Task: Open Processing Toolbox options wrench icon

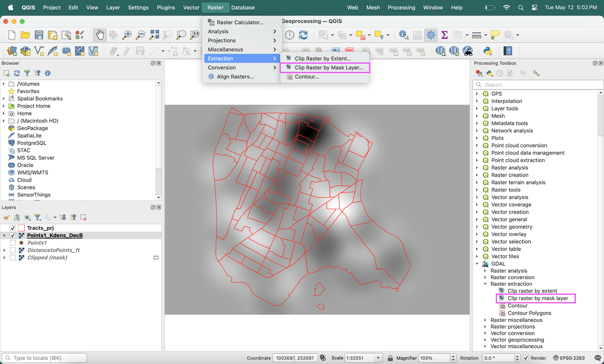Action: [x=536, y=73]
